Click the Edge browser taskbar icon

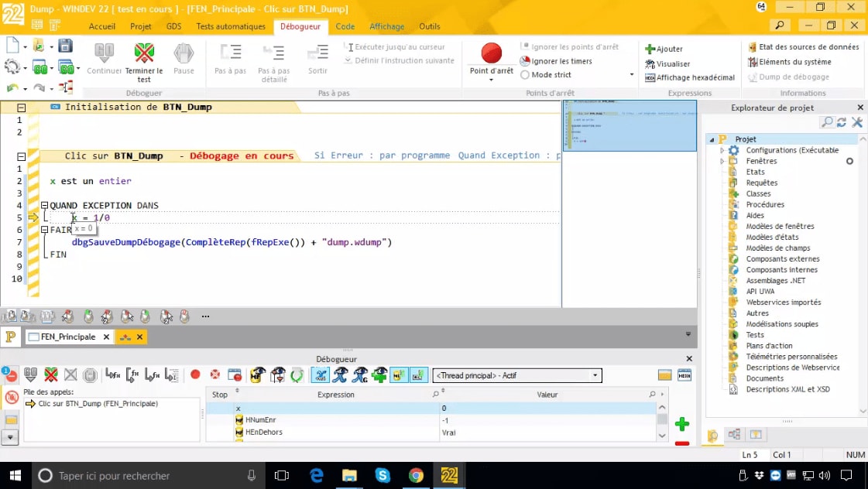click(317, 475)
